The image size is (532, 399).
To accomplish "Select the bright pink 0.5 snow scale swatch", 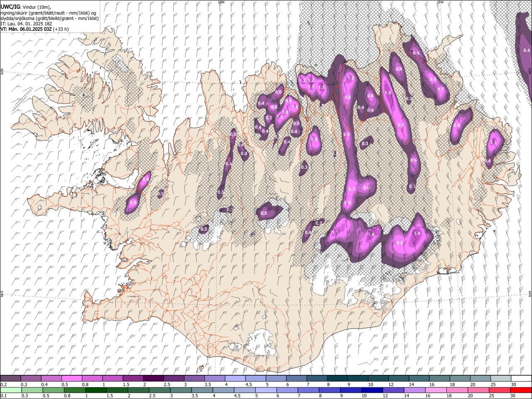I will tap(72, 379).
